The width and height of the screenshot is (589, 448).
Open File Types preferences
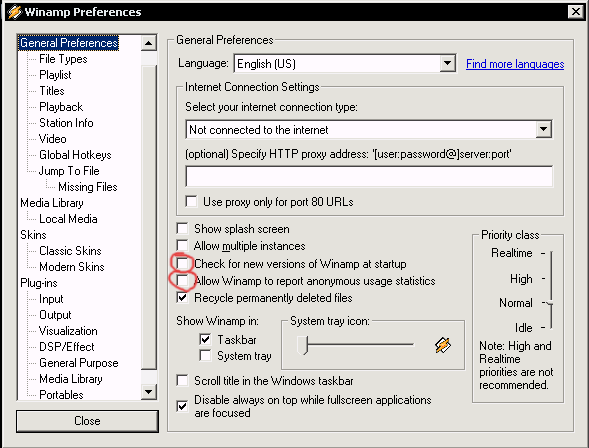point(63,59)
